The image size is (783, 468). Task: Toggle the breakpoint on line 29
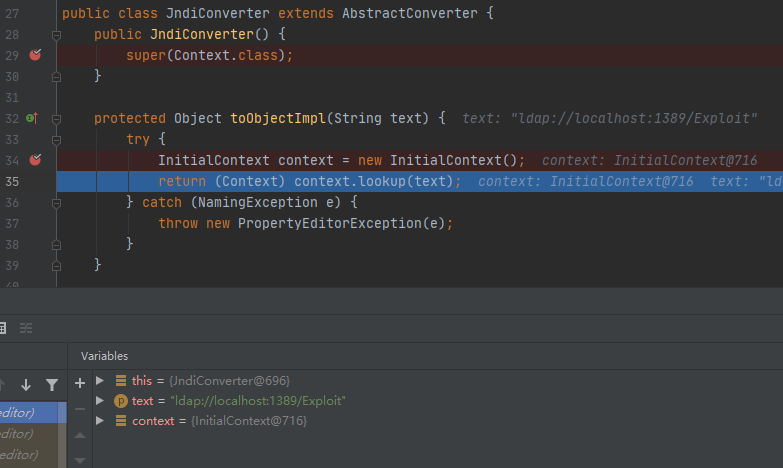(x=35, y=55)
